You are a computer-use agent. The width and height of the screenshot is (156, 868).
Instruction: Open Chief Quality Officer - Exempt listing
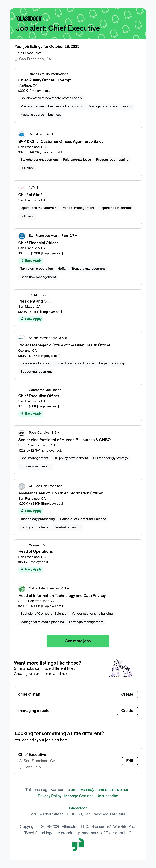(45, 80)
